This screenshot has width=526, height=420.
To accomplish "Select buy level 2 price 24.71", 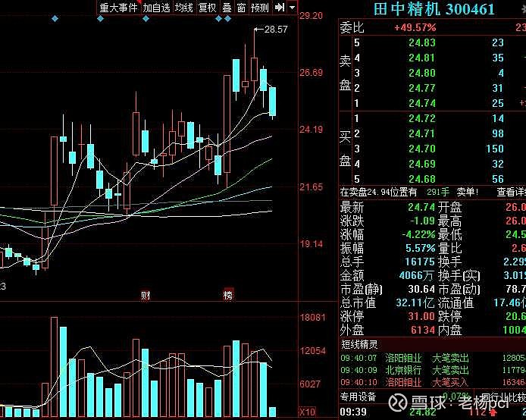I will (x=422, y=133).
